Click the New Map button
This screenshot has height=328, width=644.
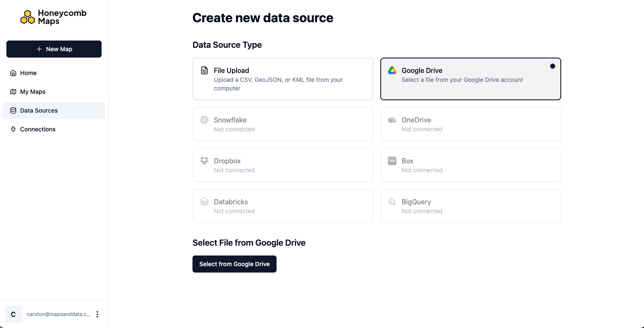pos(54,49)
